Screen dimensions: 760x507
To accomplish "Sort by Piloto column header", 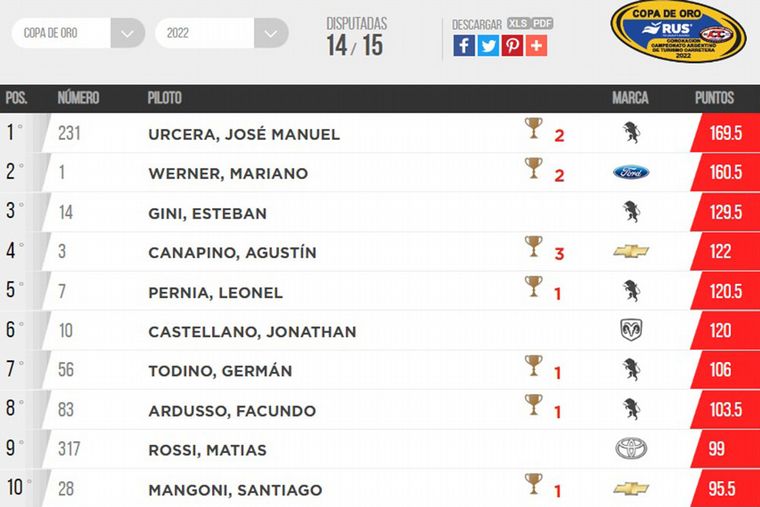I will click(164, 98).
